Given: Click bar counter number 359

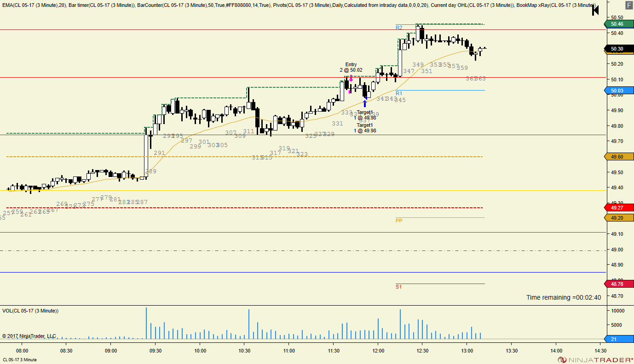Looking at the screenshot, I should pyautogui.click(x=462, y=68).
